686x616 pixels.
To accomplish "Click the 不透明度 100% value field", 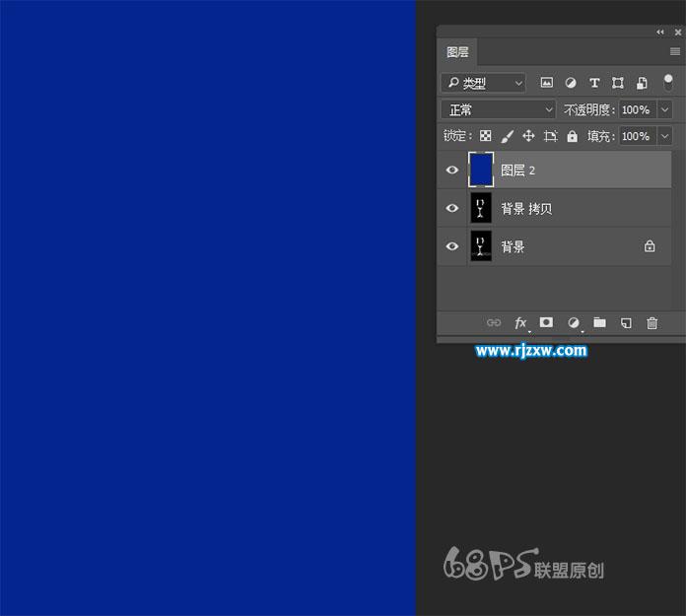I will [638, 109].
